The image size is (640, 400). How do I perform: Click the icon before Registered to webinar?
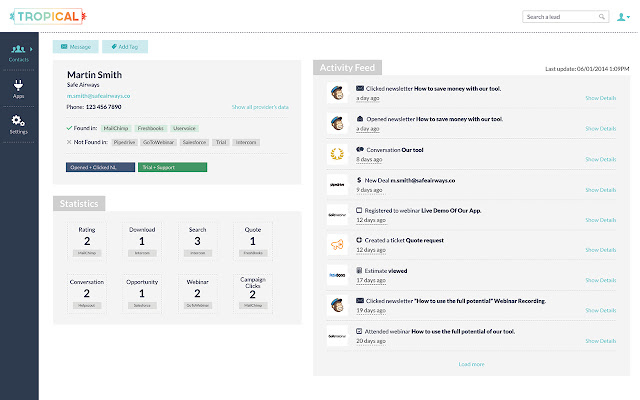tap(359, 210)
